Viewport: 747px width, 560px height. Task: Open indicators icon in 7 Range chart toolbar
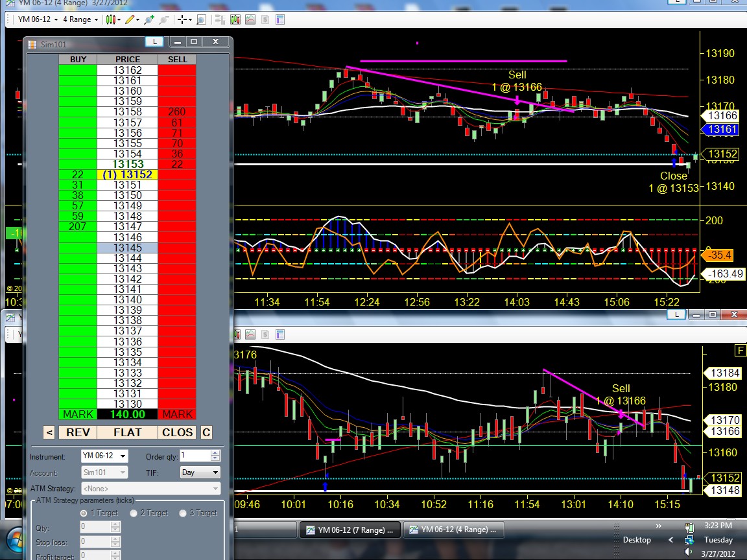click(x=250, y=334)
